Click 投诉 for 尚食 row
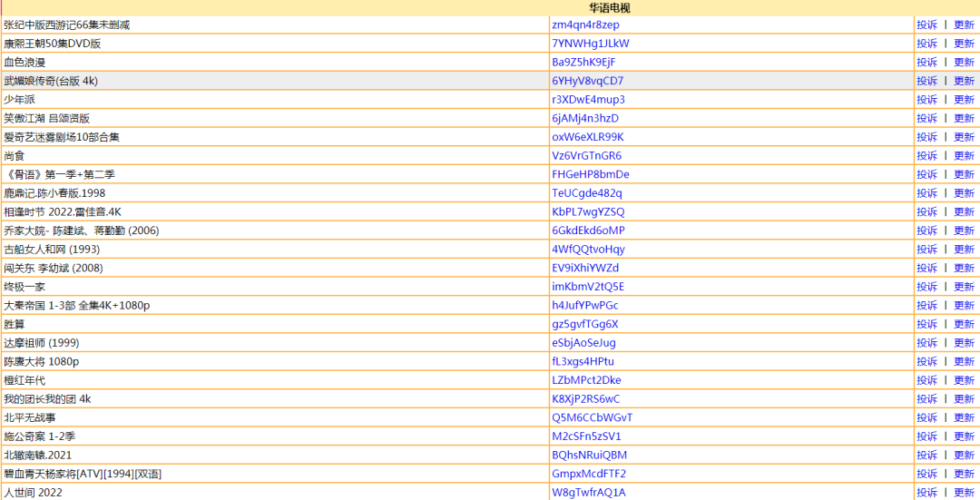This screenshot has height=500, width=980. pos(926,156)
